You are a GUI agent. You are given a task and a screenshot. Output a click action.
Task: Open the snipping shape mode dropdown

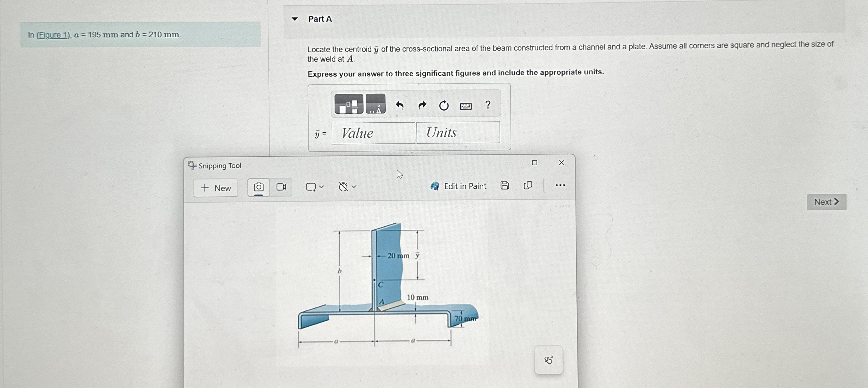tap(315, 187)
